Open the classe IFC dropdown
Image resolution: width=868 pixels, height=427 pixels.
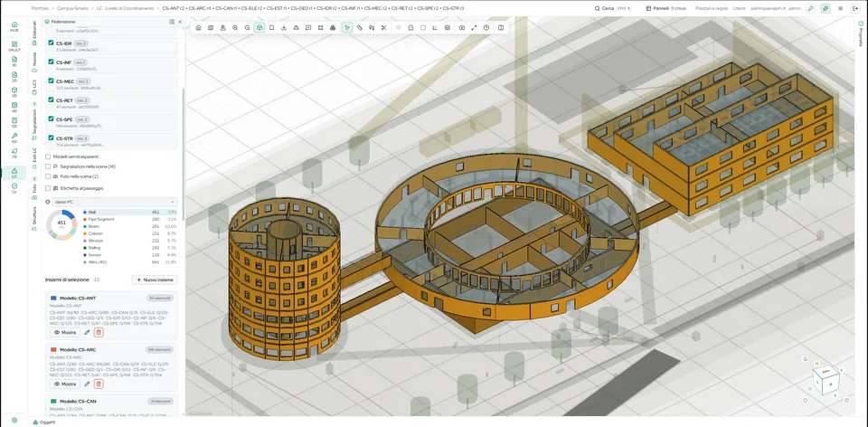point(115,202)
